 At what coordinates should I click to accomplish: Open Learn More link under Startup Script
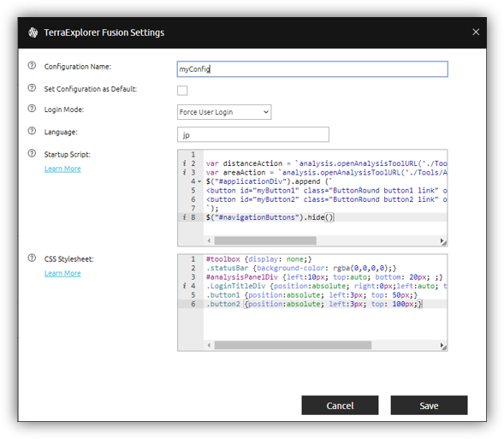[x=62, y=169]
